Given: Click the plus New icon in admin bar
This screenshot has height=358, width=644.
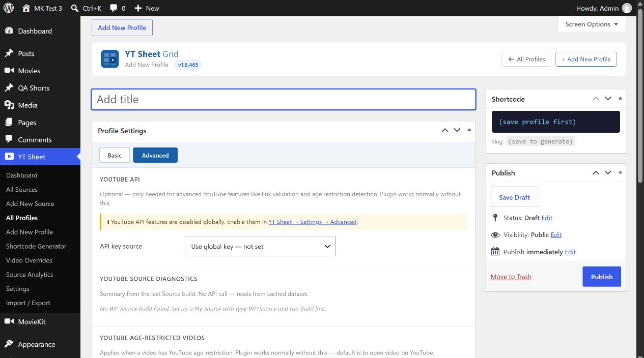Looking at the screenshot, I should pyautogui.click(x=138, y=8).
